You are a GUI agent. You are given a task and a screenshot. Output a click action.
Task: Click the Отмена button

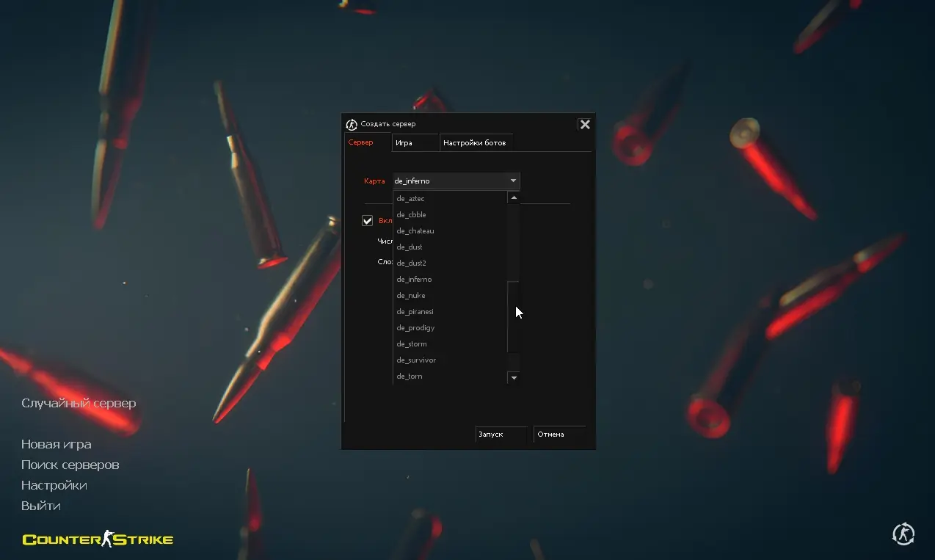point(559,434)
